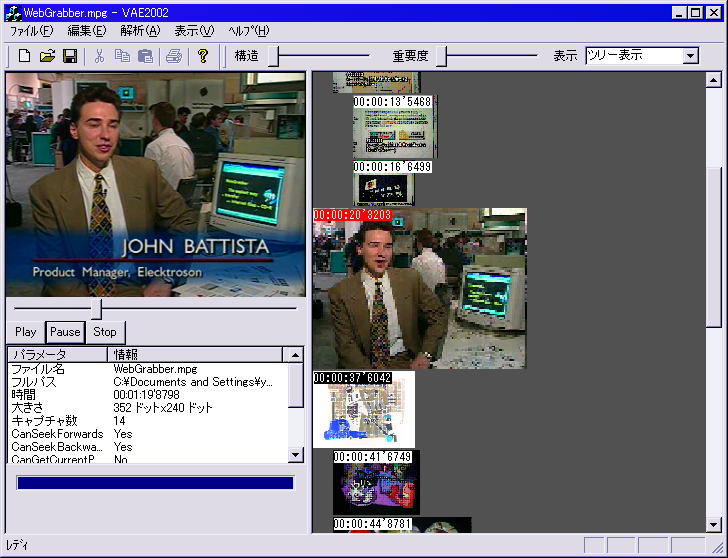728x558 pixels.
Task: Open a file with the folder icon
Action: pyautogui.click(x=47, y=56)
